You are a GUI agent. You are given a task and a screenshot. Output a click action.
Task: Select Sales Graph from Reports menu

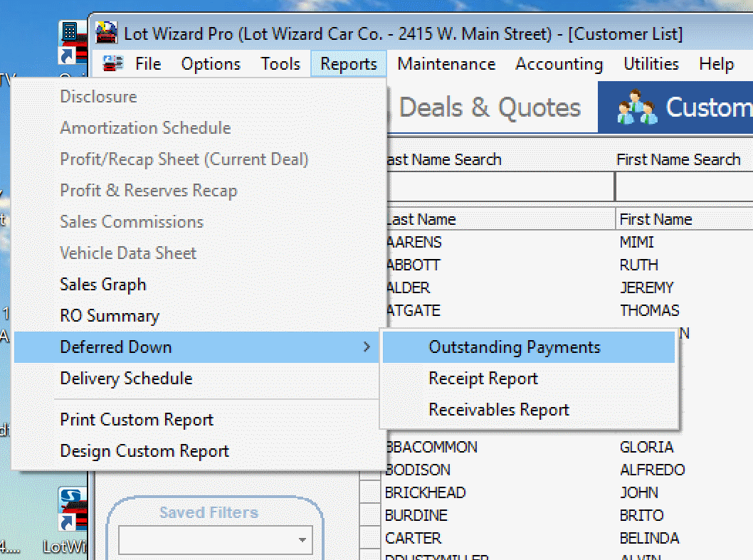coord(102,284)
